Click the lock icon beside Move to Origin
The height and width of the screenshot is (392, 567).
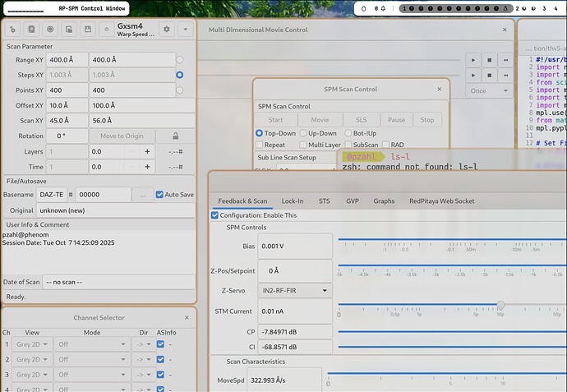point(175,136)
